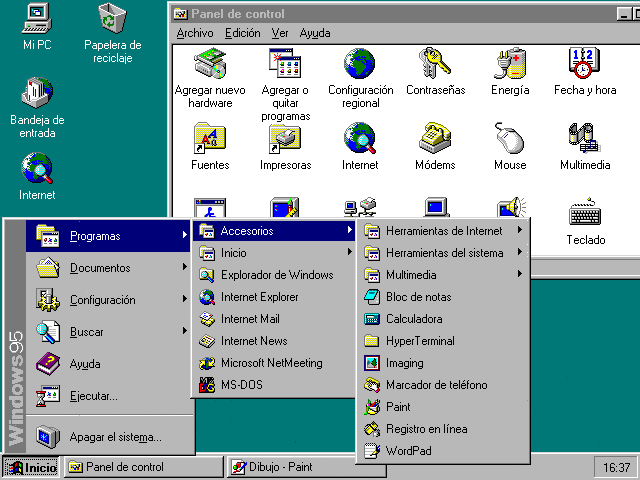The image size is (640, 480).
Task: Click the 16:37 taskbar clock
Action: coord(616,467)
